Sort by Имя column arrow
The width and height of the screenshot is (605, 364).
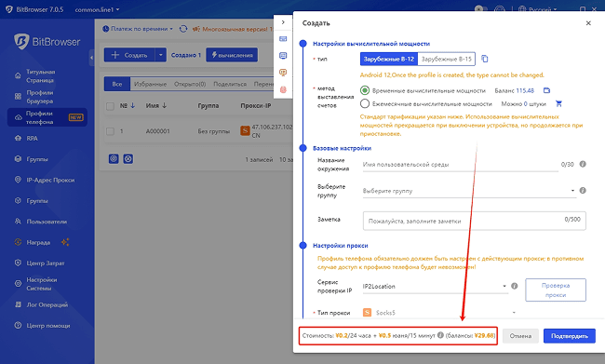pyautogui.click(x=164, y=105)
